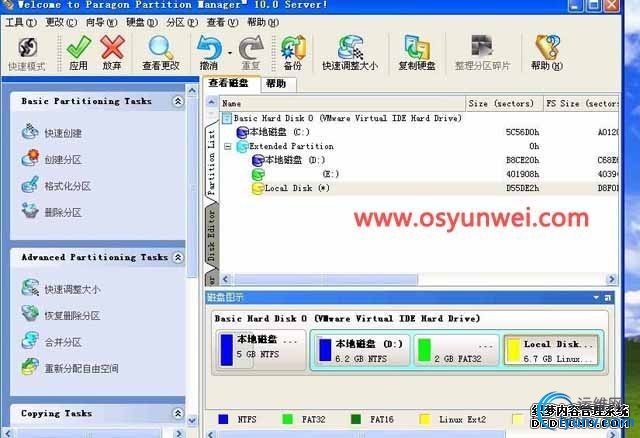Collapse the Copying Tasks panel
Image resolution: width=640 pixels, height=438 pixels.
(x=178, y=413)
